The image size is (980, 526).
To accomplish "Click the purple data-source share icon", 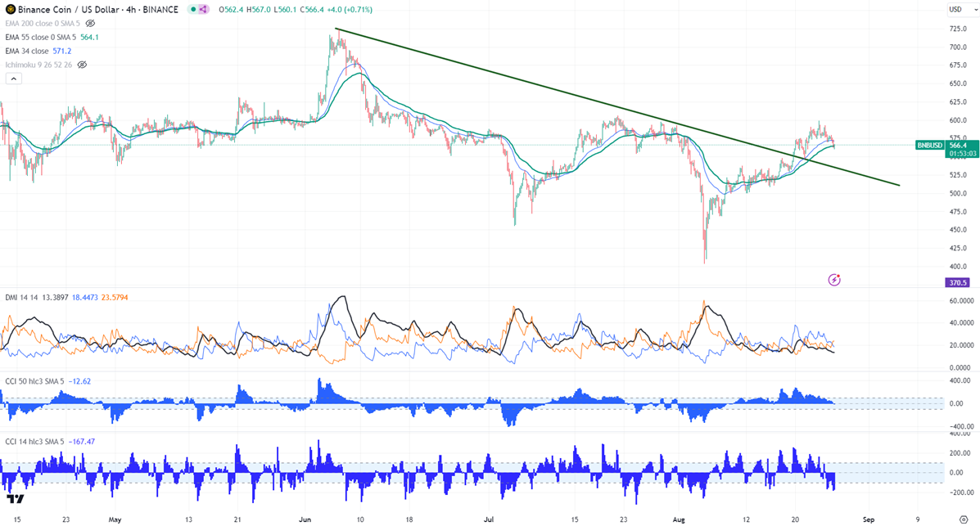I will [x=203, y=9].
